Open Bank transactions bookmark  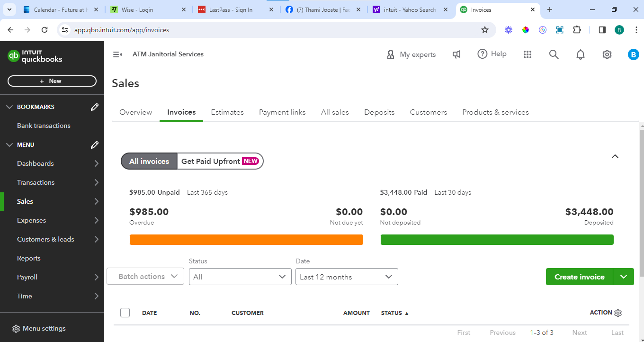coord(44,126)
